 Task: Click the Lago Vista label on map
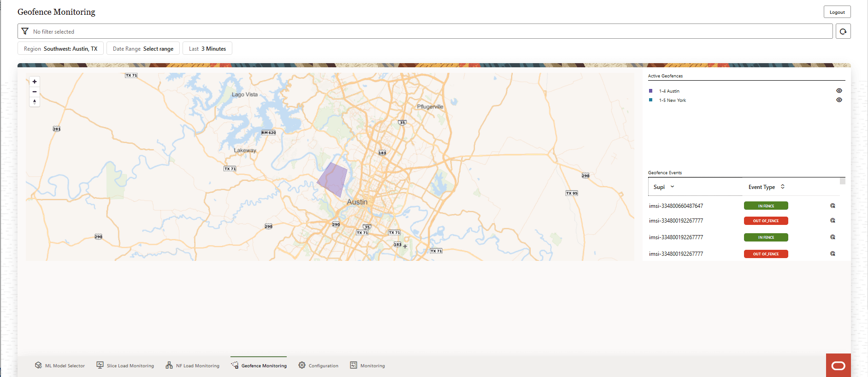point(245,94)
